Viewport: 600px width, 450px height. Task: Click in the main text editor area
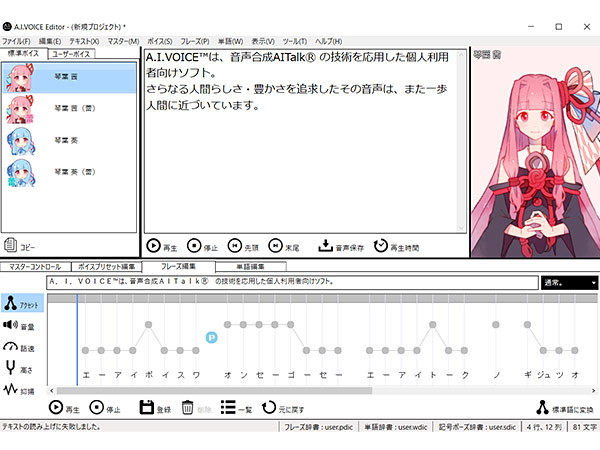[301, 140]
